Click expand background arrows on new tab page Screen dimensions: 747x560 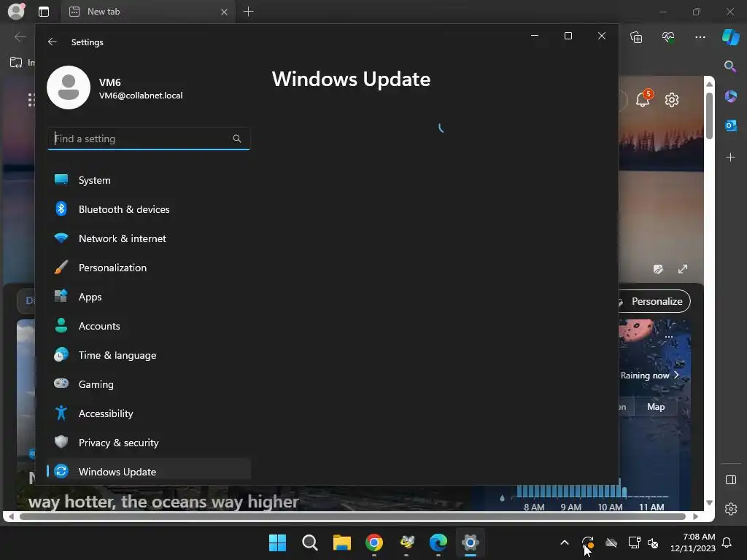point(683,269)
